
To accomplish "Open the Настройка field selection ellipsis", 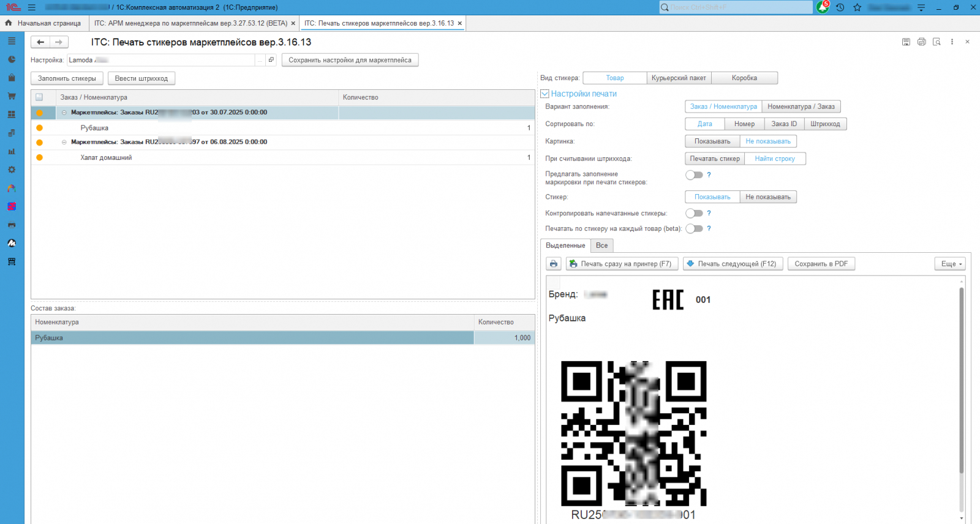I will (x=260, y=60).
